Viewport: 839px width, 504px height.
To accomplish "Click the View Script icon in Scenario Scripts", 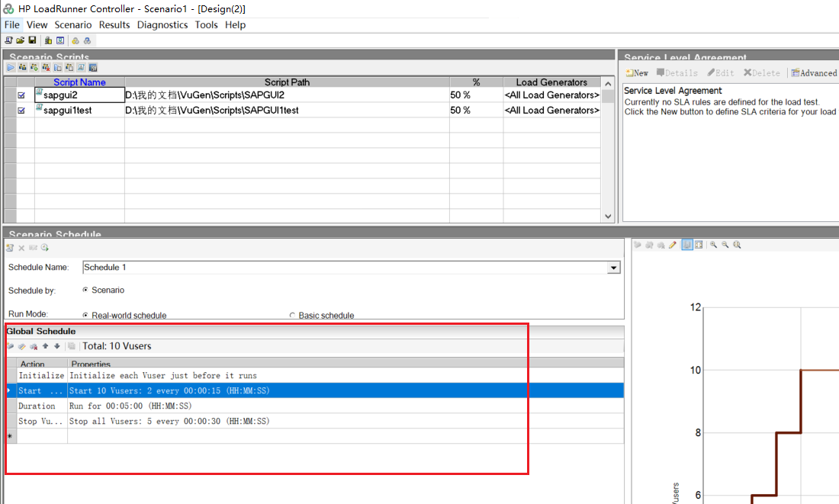I will pos(82,67).
